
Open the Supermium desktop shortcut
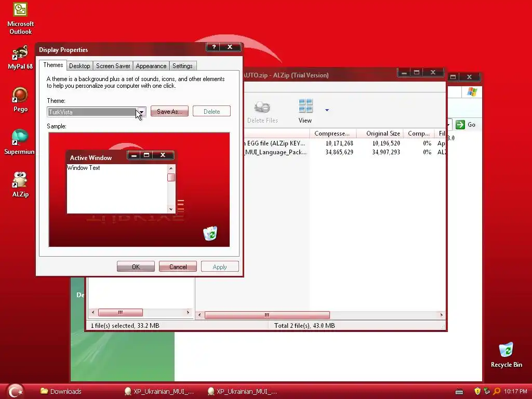pos(20,142)
